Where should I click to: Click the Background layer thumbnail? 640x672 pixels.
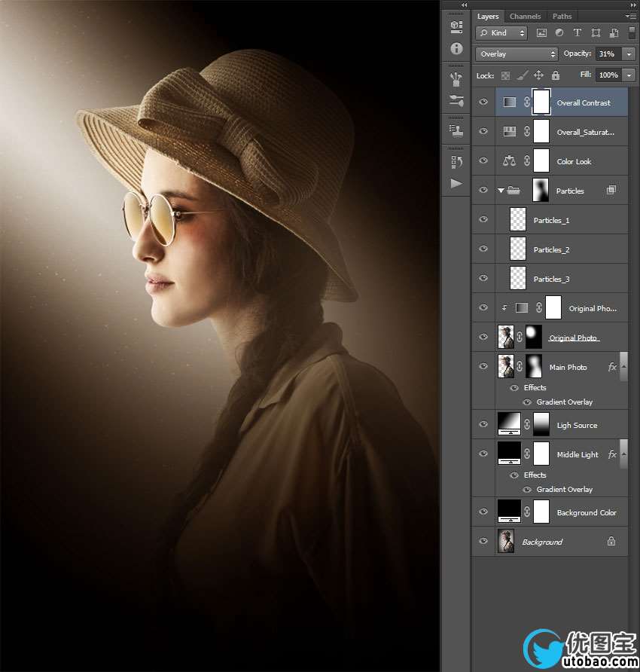click(x=506, y=541)
